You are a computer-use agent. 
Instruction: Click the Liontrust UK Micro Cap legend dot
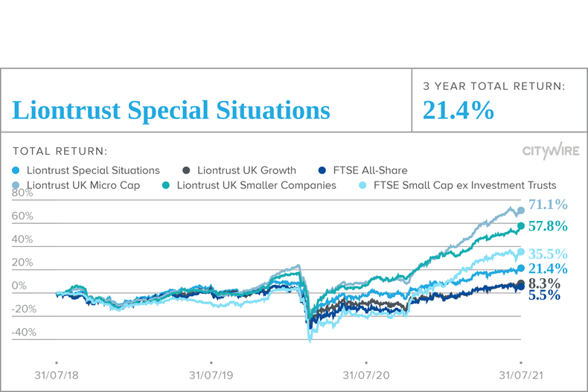16,185
